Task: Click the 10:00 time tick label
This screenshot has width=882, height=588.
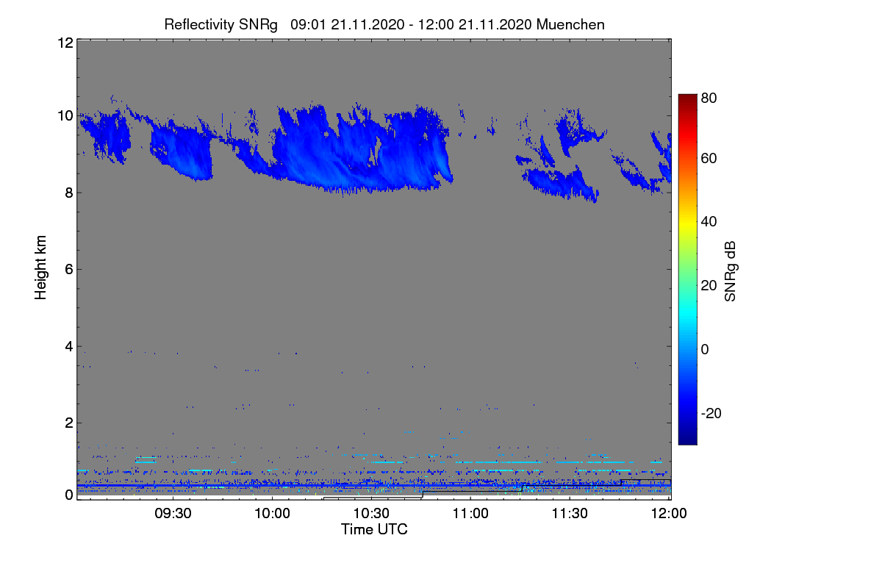Action: point(273,514)
